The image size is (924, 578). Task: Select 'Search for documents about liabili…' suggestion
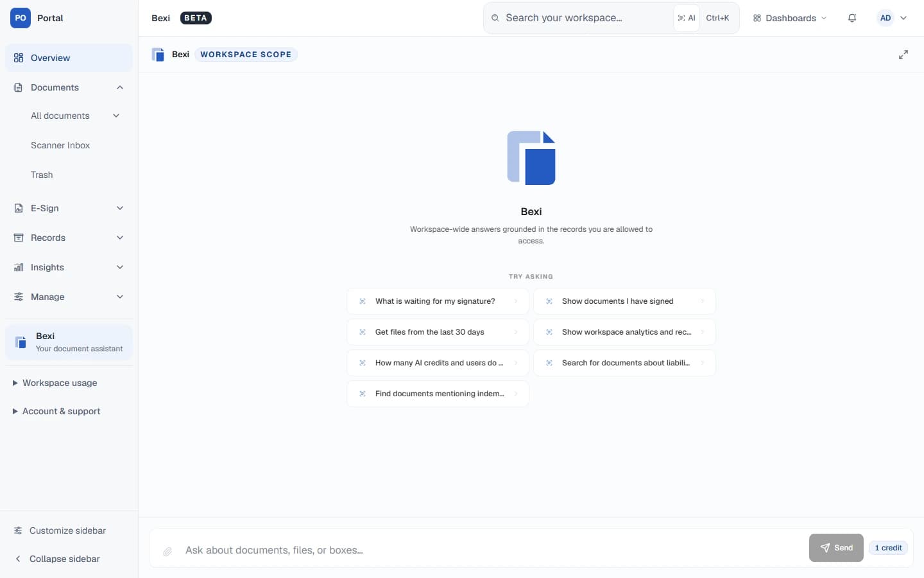tap(624, 363)
